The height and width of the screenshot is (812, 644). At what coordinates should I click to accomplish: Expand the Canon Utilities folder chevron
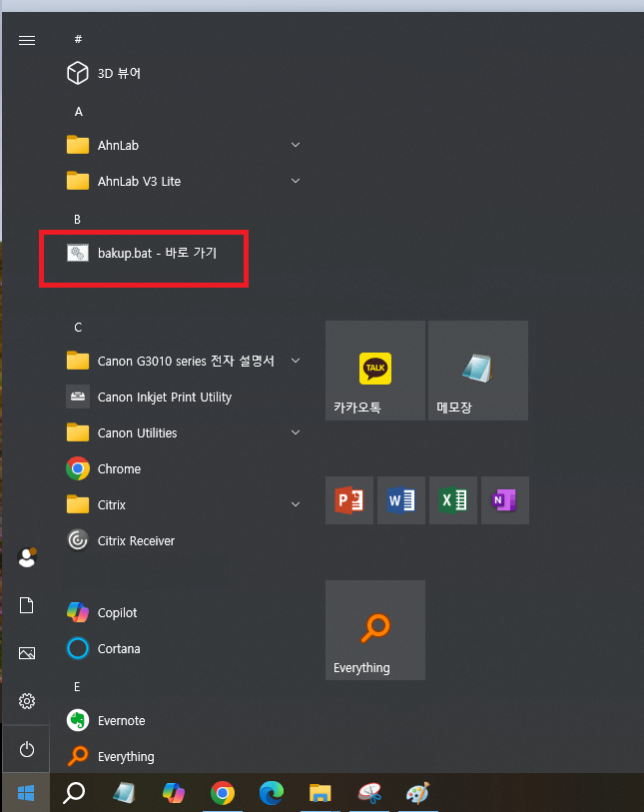(296, 432)
